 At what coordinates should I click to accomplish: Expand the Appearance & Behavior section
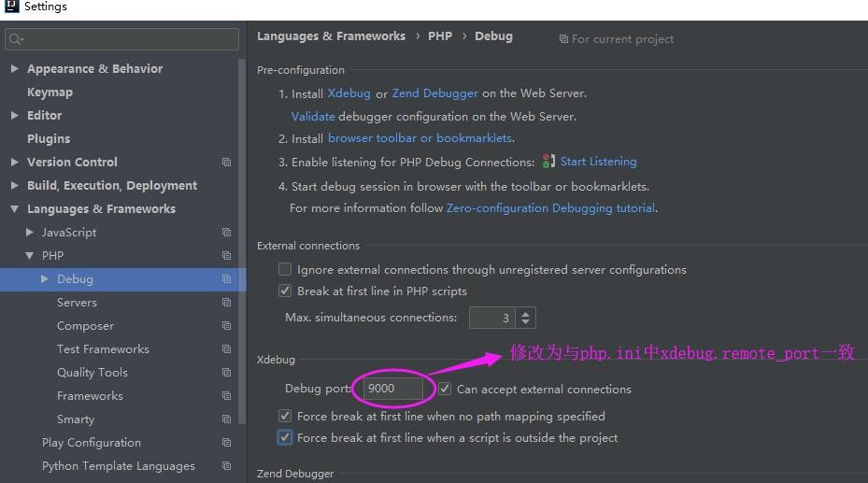click(x=15, y=68)
